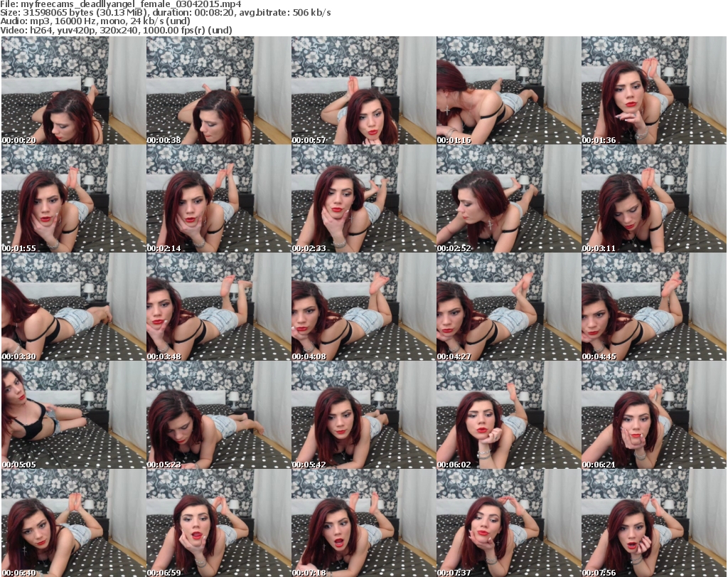Choose the preview marked 00:06:02
728x577 pixels.
pyautogui.click(x=508, y=415)
